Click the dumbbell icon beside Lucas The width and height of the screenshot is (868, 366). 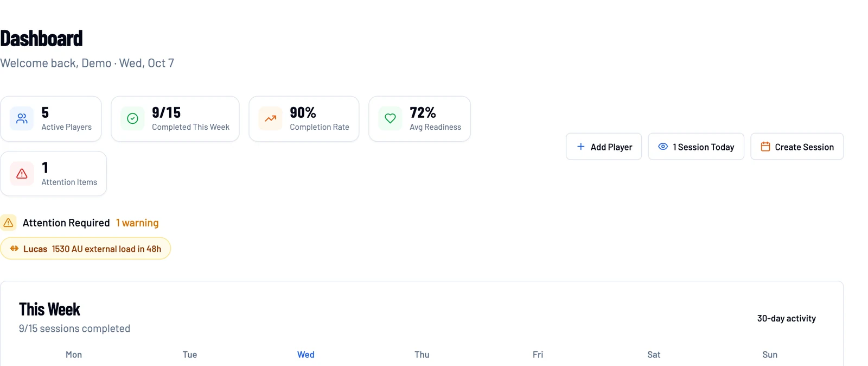[x=15, y=249]
